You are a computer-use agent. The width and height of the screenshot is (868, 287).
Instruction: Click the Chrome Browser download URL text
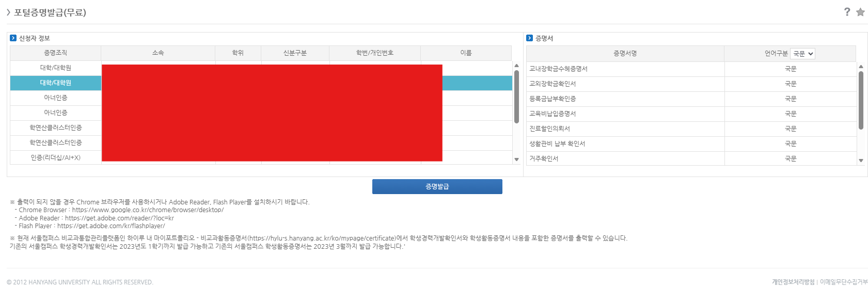(148, 210)
